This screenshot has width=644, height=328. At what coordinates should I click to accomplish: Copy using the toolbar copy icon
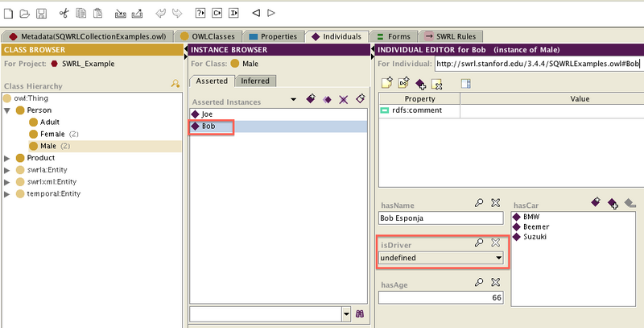pyautogui.click(x=81, y=14)
